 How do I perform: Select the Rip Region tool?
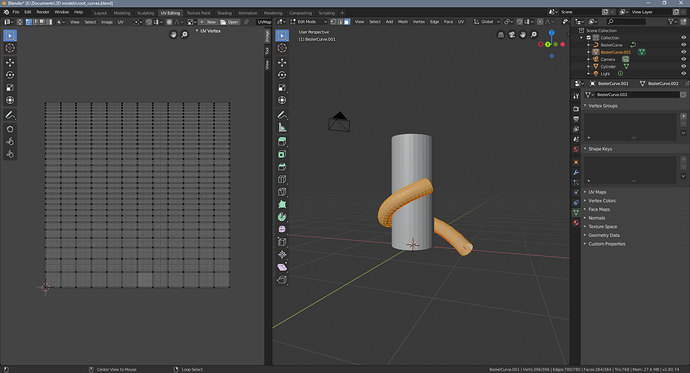282,280
